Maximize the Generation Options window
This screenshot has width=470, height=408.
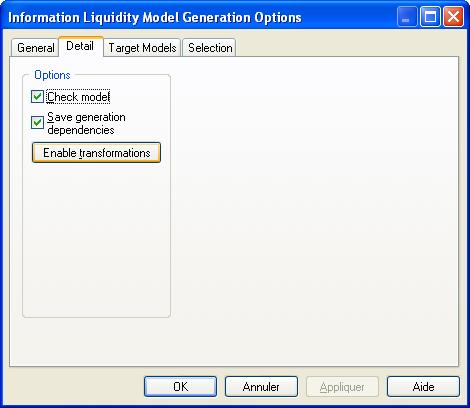[x=430, y=17]
